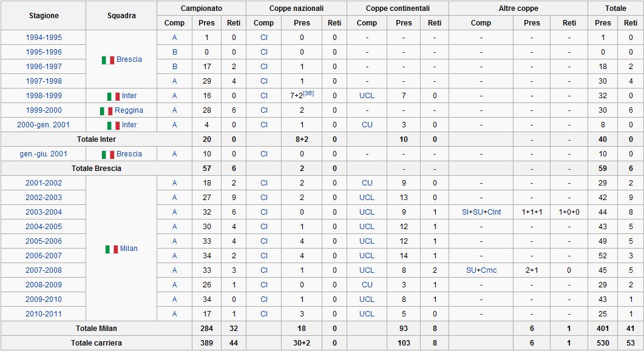Image resolution: width=644 pixels, height=351 pixels.
Task: Click Serie B link in 1995-1996 row
Action: click(x=175, y=52)
